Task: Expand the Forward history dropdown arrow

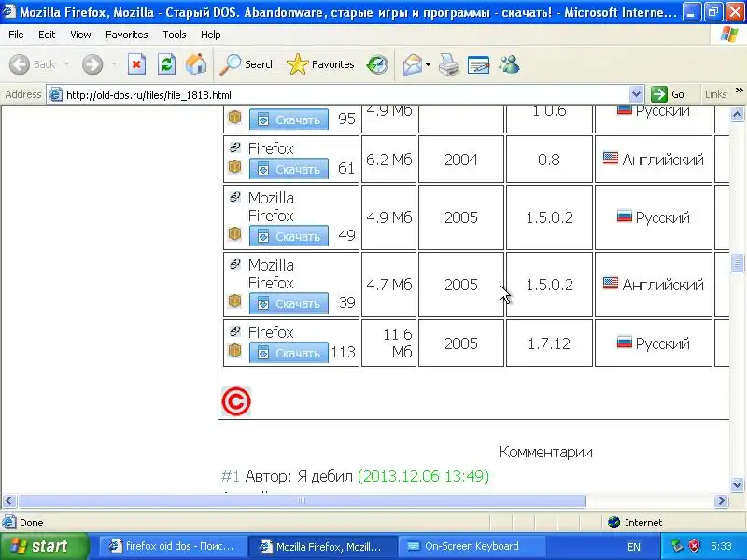Action: coord(114,64)
